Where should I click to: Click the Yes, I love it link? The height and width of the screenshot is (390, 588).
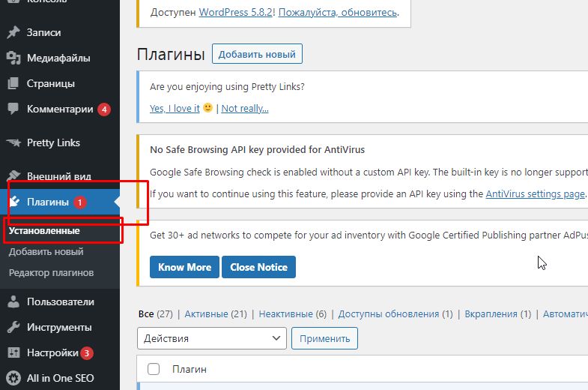[x=175, y=109]
